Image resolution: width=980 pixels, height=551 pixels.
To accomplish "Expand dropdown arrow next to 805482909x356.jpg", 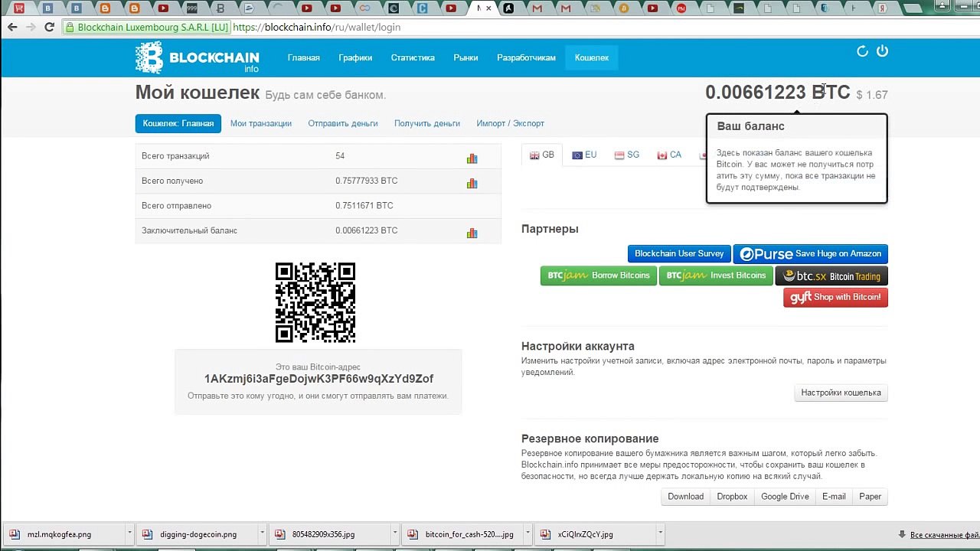I will click(x=395, y=534).
